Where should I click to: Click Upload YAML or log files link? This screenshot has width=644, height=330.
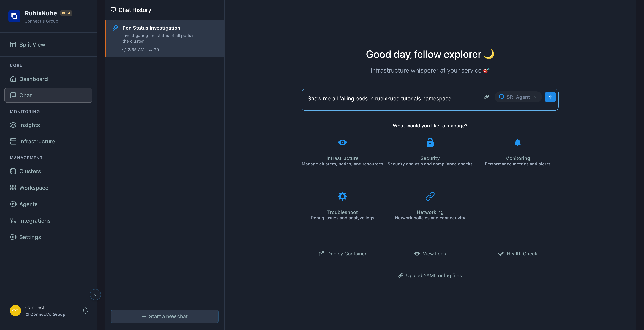click(x=430, y=275)
